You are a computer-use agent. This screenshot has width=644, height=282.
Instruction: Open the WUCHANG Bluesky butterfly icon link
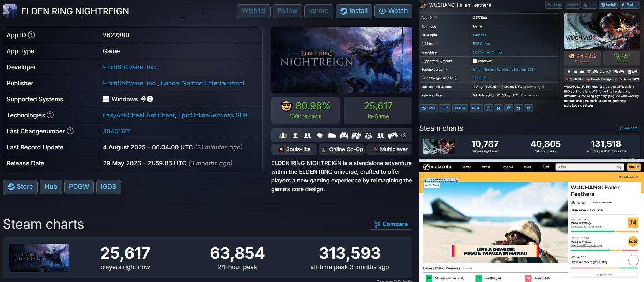click(499, 108)
